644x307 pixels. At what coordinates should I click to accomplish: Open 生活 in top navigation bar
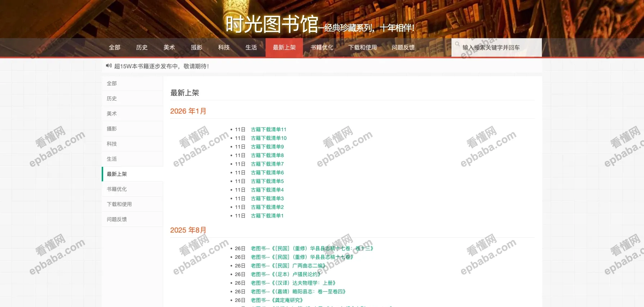point(251,47)
